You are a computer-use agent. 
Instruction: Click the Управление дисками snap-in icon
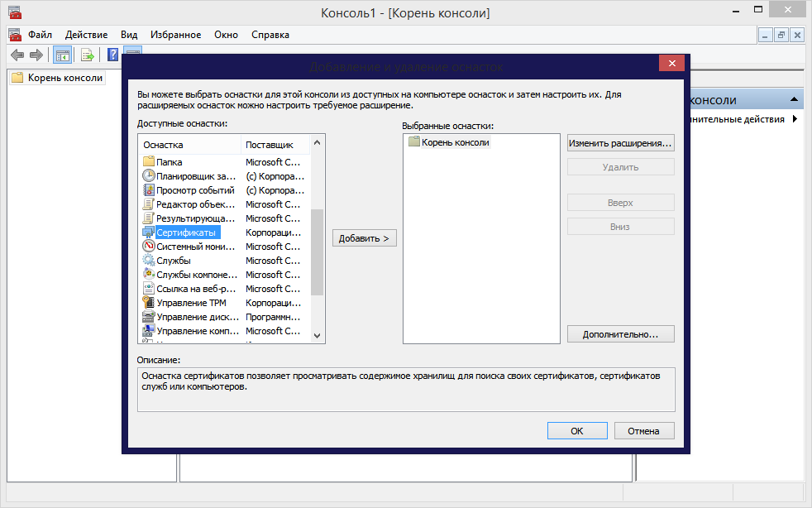tap(149, 316)
